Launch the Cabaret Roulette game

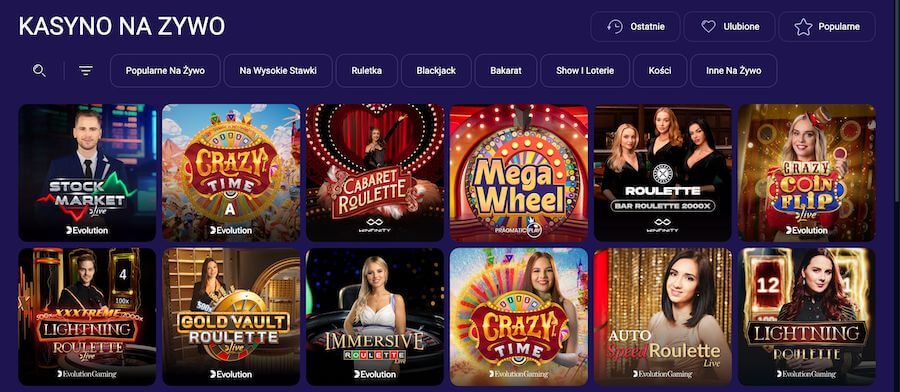(375, 173)
